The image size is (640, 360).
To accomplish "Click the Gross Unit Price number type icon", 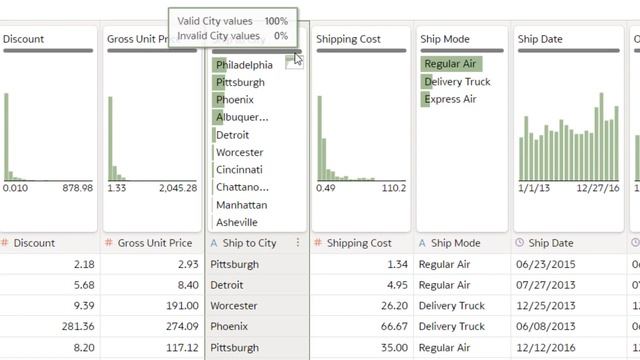I will coord(109,243).
